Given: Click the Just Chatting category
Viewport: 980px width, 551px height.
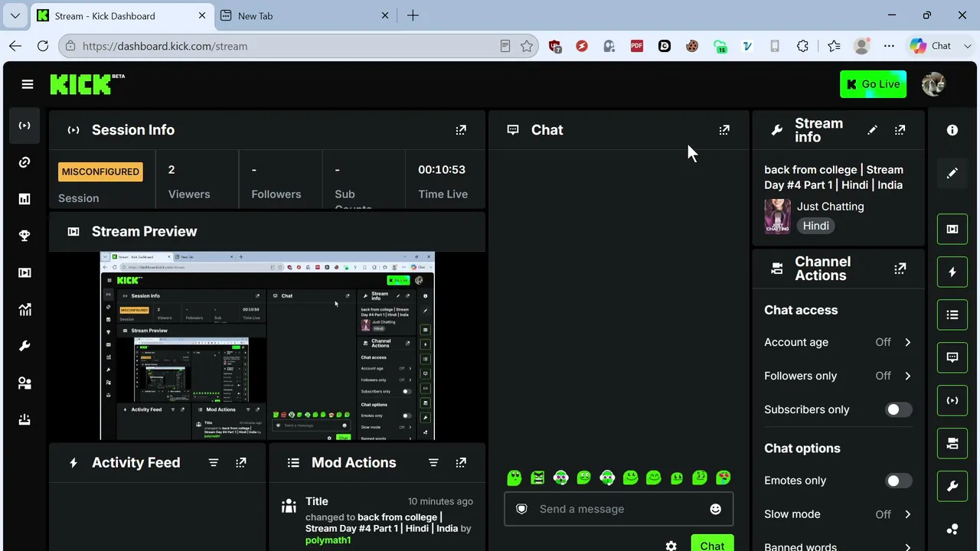Looking at the screenshot, I should click(830, 207).
